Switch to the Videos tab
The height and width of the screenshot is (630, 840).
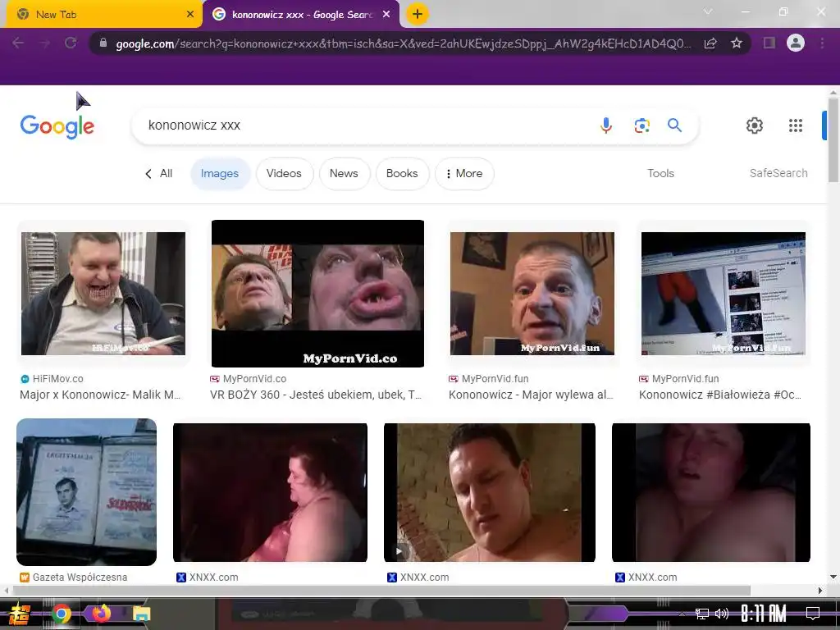[x=284, y=174]
